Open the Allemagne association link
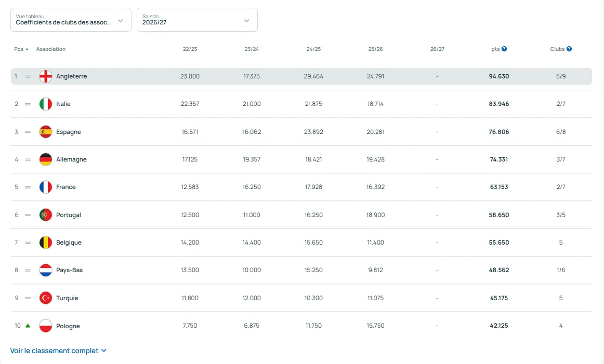The width and height of the screenshot is (604, 364). [x=71, y=159]
